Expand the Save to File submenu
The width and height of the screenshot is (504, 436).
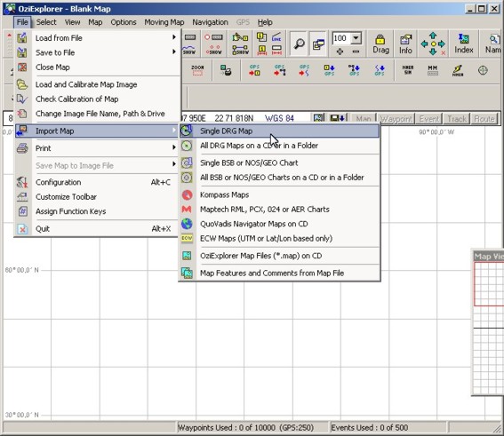pos(98,52)
